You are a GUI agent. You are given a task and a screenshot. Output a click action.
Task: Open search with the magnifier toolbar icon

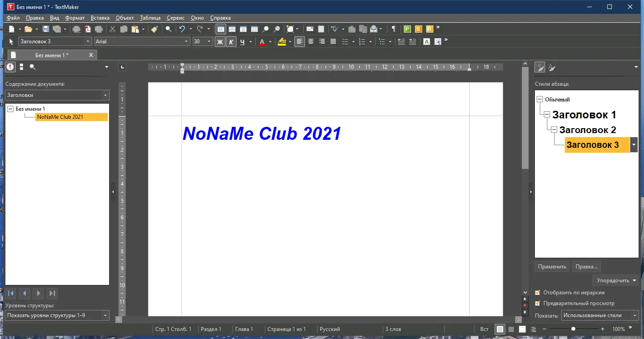tap(169, 29)
